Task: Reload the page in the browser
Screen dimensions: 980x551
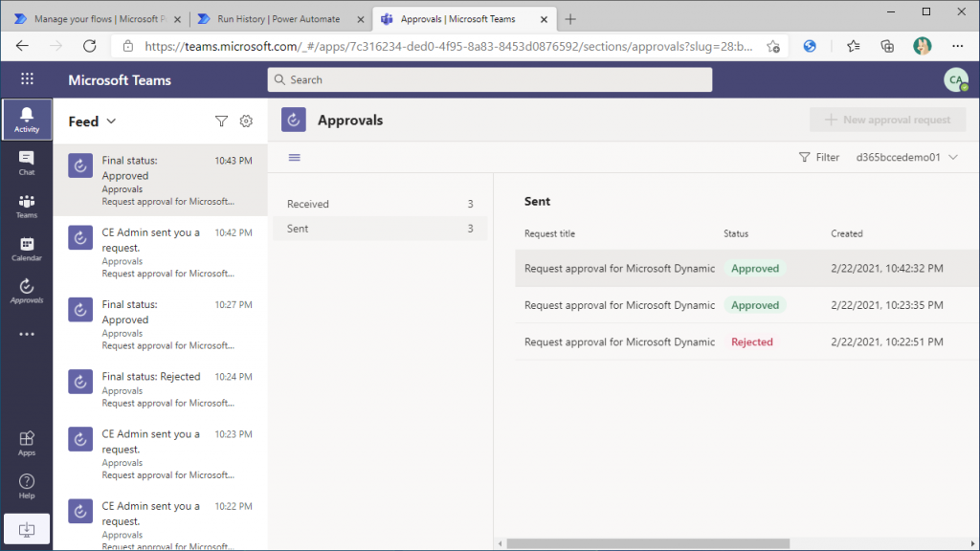Action: tap(90, 46)
